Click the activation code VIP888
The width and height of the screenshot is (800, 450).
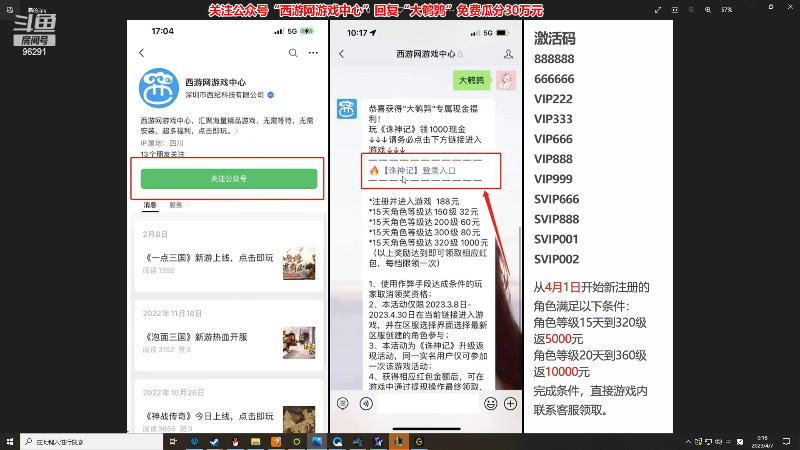click(553, 159)
